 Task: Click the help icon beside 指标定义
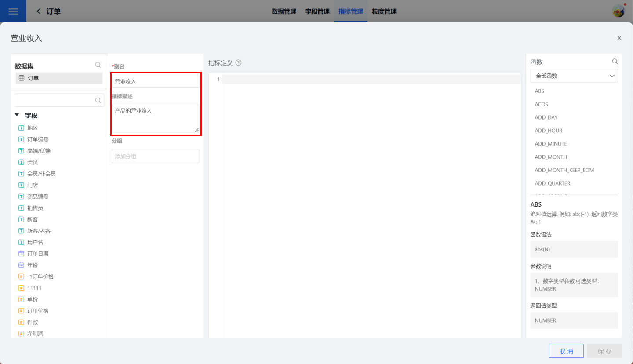pos(238,63)
